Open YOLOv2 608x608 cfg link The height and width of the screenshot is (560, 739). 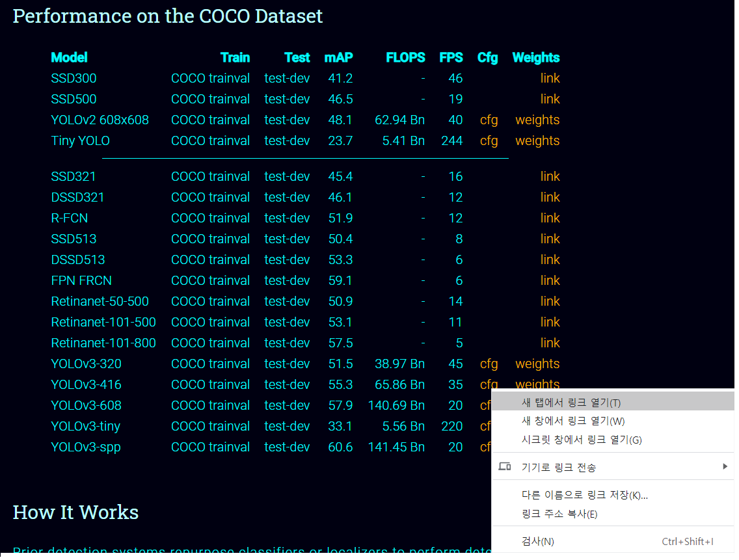[x=489, y=120]
